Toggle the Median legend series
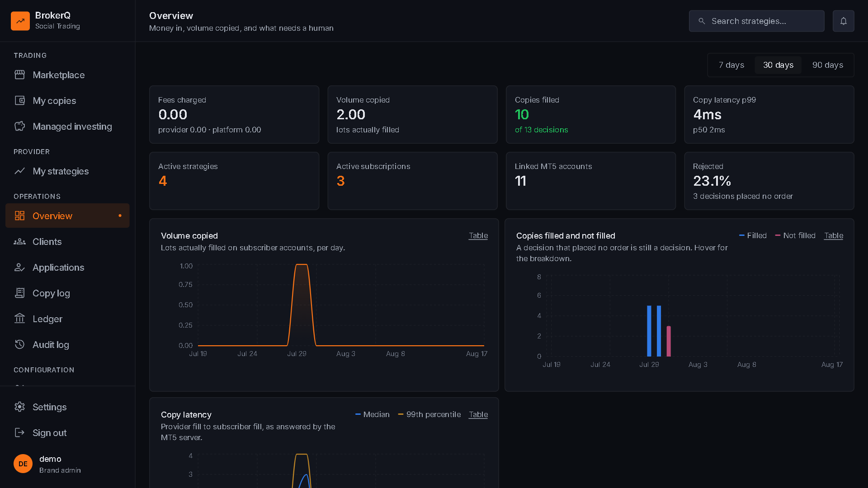Viewport: 868px width, 488px height. (x=373, y=414)
